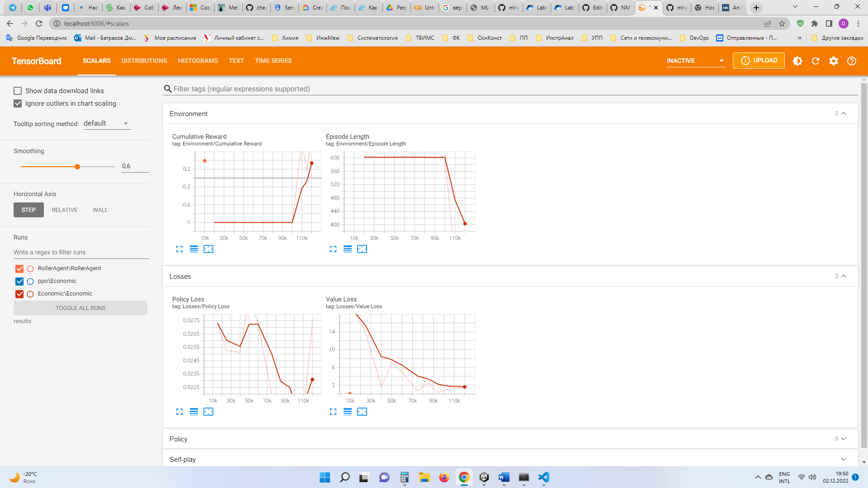868x488 pixels.
Task: Enable Show data download links
Action: (18, 91)
